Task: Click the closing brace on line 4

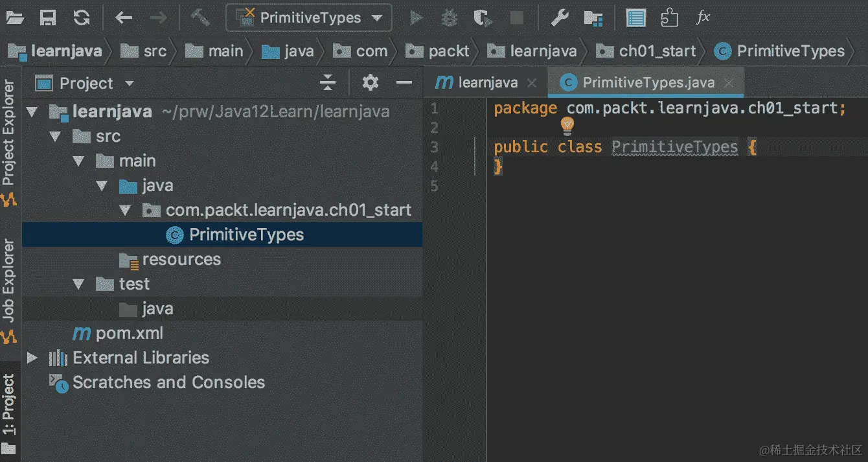Action: coord(498,167)
